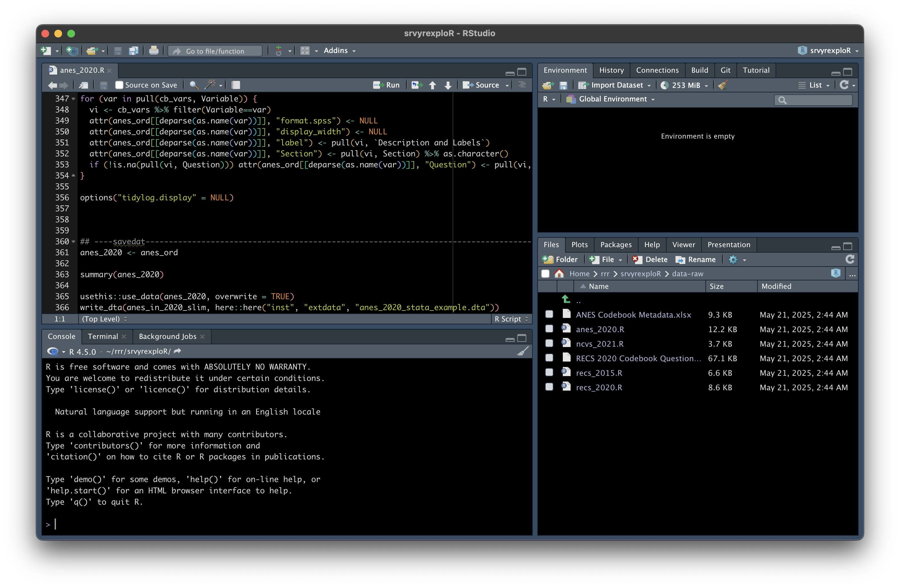Expand the Global Environment dropdown
Screen dimensions: 900x588
coord(613,99)
